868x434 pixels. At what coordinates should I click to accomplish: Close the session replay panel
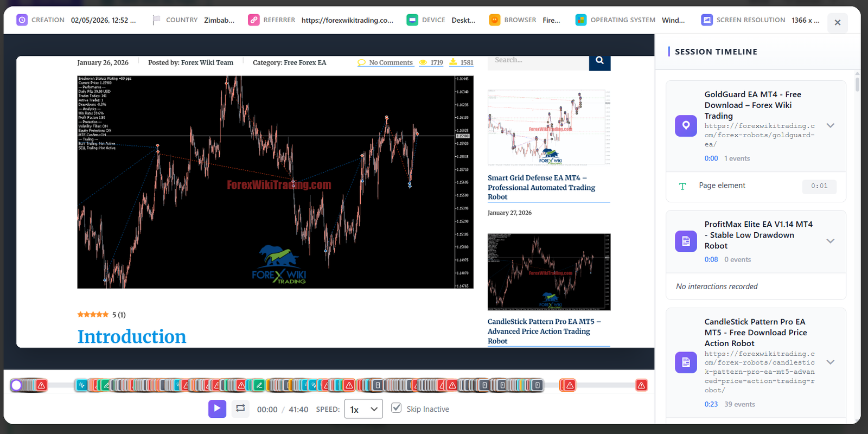tap(837, 22)
